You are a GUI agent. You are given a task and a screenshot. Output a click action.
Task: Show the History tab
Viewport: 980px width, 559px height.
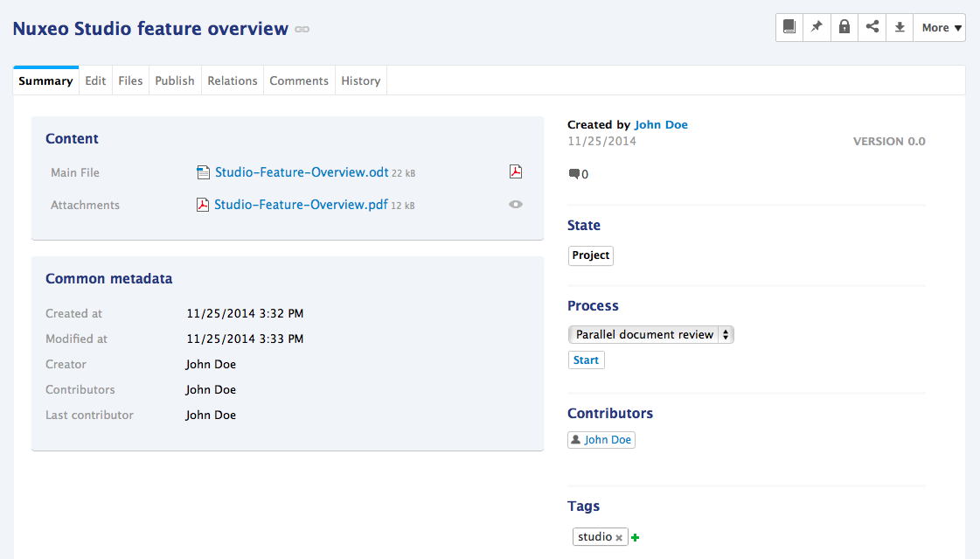click(361, 80)
